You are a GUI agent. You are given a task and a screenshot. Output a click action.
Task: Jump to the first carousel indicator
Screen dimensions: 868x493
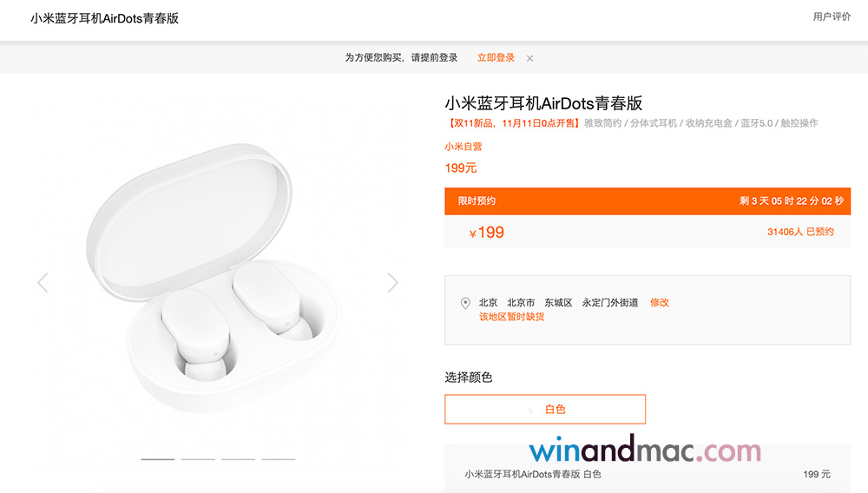pos(158,459)
